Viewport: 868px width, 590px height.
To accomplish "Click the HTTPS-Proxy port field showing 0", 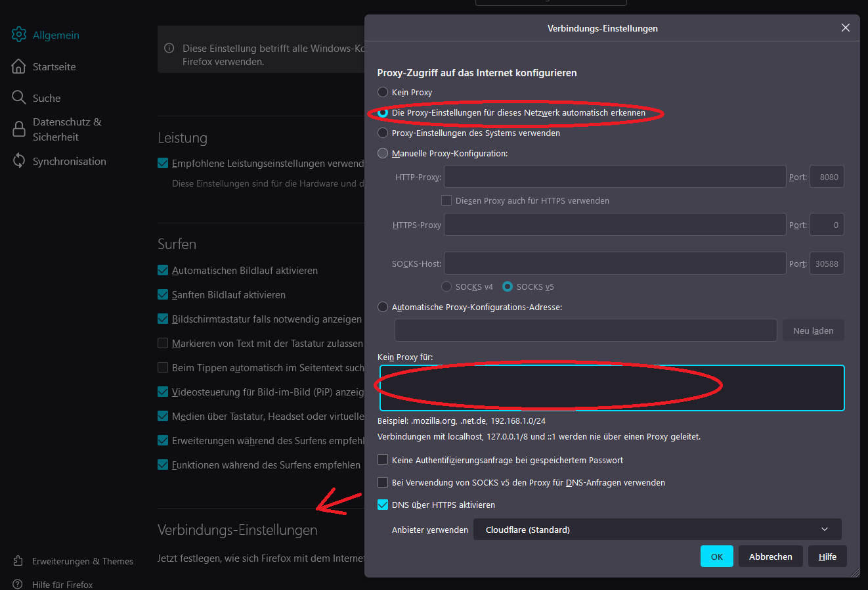I will (827, 225).
